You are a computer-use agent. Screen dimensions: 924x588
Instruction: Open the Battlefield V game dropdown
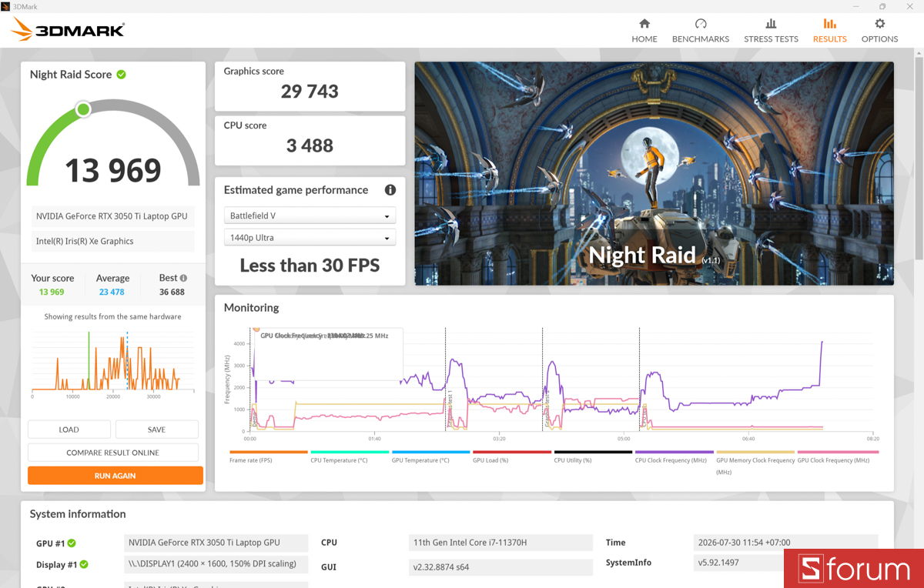coord(310,216)
